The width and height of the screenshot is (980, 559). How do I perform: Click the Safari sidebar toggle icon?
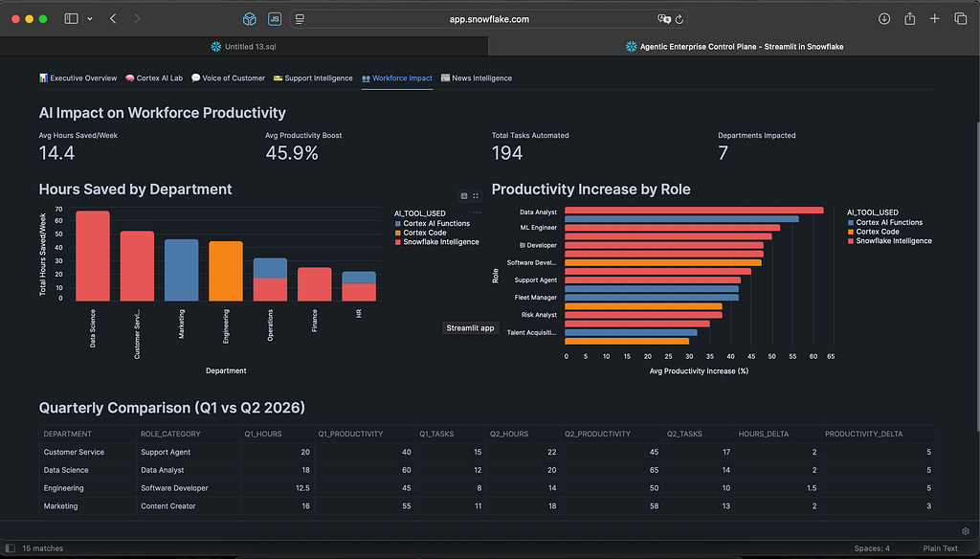pos(71,19)
